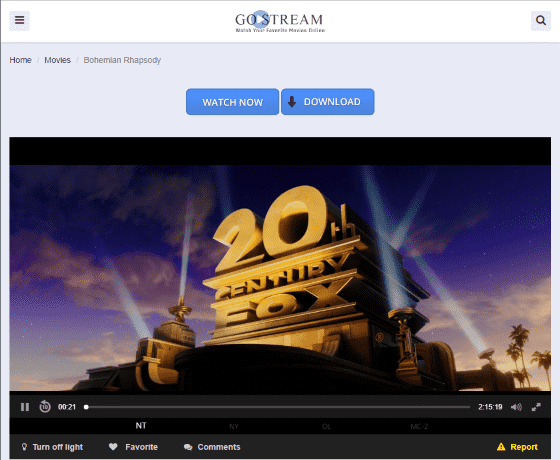Toggle Turn off light
This screenshot has width=560, height=460.
point(52,447)
